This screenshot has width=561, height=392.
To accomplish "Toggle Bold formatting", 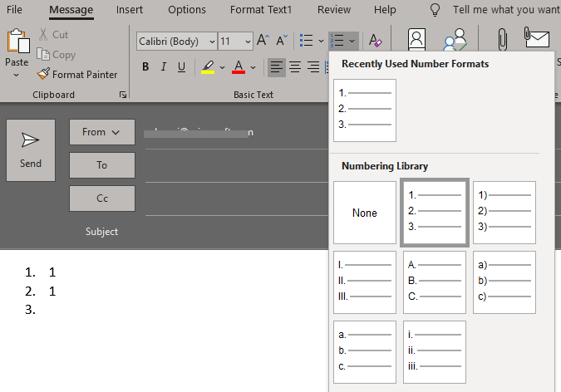I will coord(145,67).
